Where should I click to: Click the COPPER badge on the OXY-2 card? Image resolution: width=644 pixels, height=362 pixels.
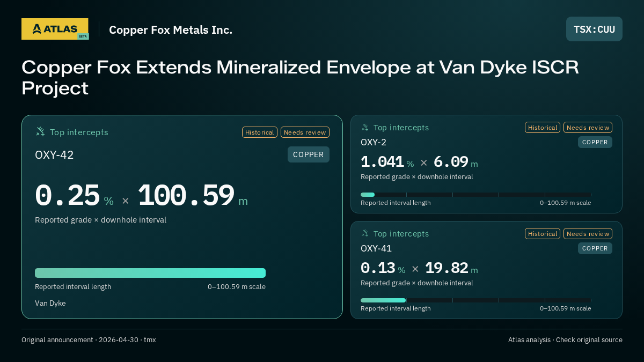[x=595, y=142]
